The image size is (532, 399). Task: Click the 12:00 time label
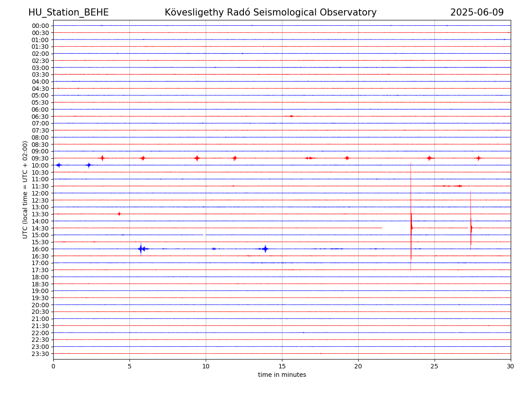coord(40,193)
